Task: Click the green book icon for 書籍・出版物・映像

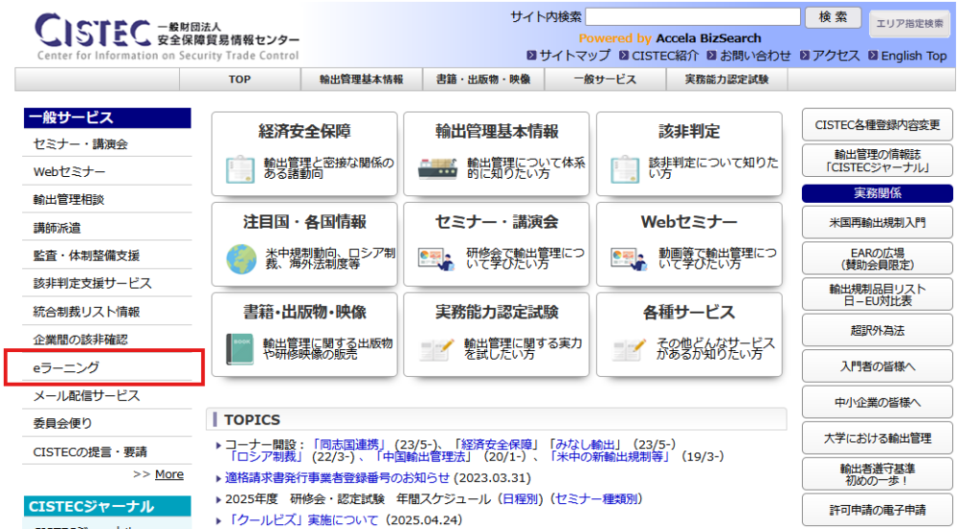Action: (x=240, y=348)
